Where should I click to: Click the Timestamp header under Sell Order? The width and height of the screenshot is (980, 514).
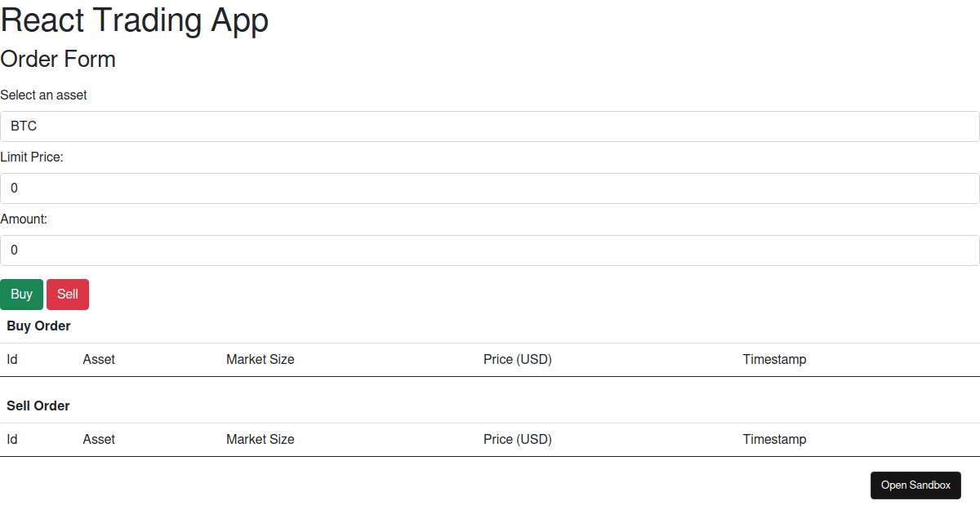[x=774, y=439]
